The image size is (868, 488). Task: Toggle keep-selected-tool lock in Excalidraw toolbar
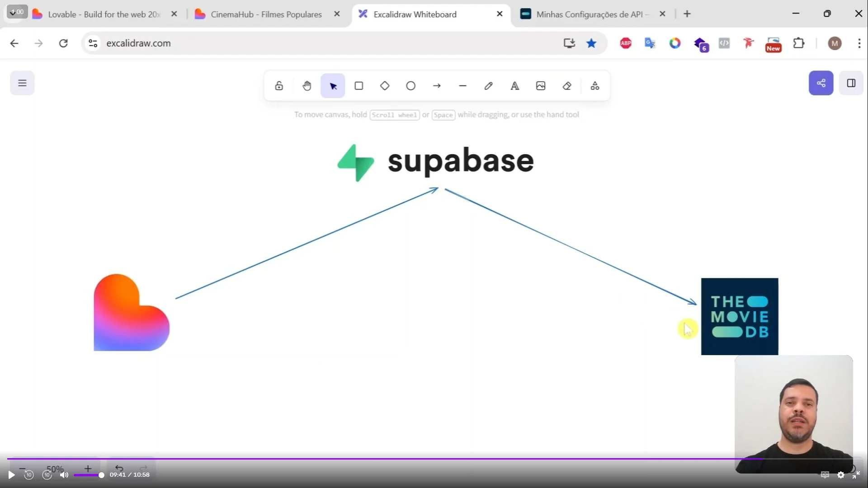[x=279, y=86]
